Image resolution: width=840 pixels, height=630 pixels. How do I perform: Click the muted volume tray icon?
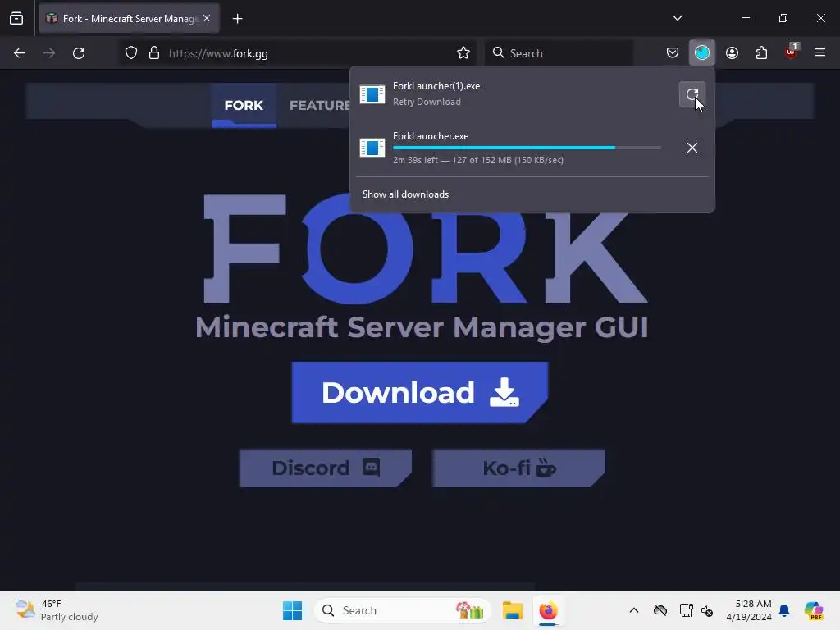coord(707,610)
